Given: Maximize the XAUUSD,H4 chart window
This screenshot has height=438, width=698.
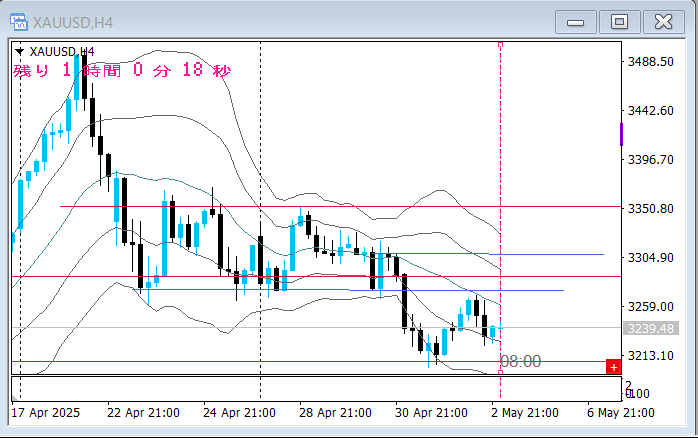Looking at the screenshot, I should coord(620,21).
